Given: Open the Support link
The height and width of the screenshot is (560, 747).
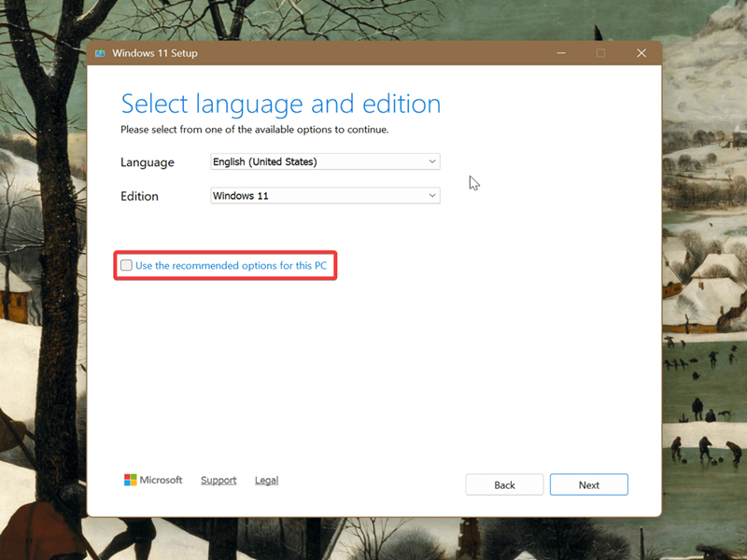Looking at the screenshot, I should coord(218,480).
